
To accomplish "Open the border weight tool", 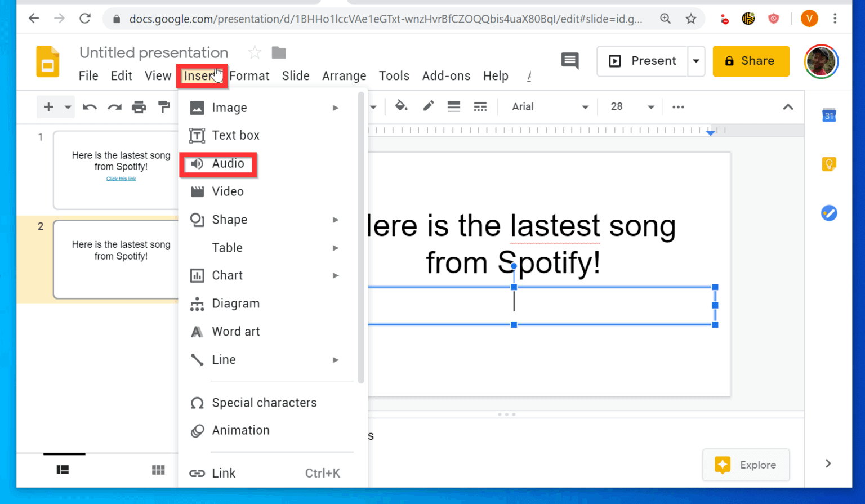I will click(454, 106).
